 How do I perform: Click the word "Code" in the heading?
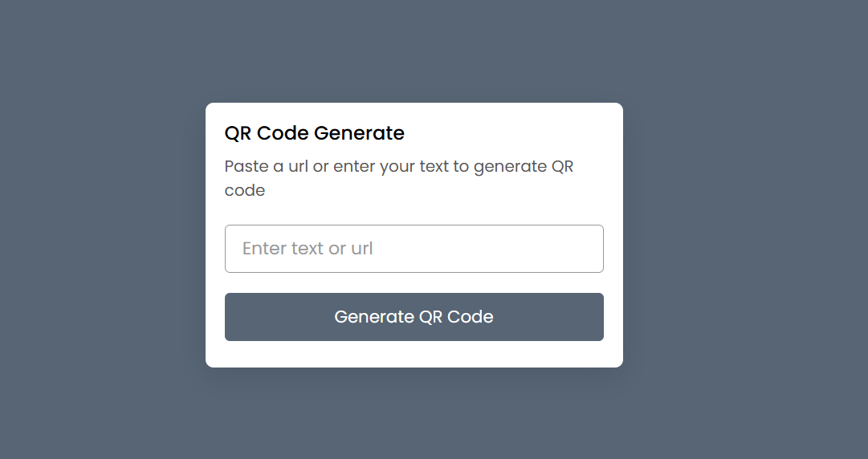(x=283, y=133)
